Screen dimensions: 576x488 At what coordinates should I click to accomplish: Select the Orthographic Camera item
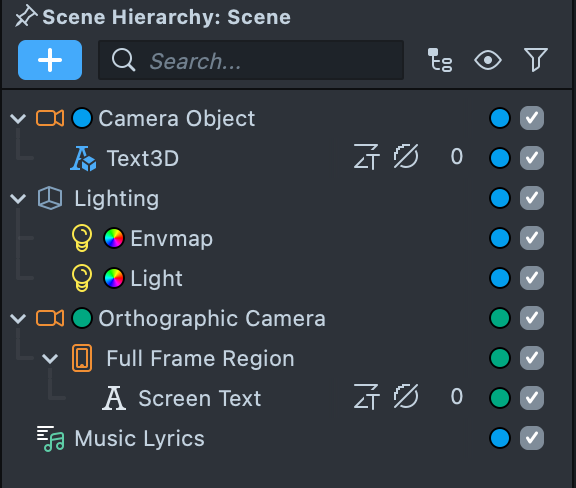(212, 318)
